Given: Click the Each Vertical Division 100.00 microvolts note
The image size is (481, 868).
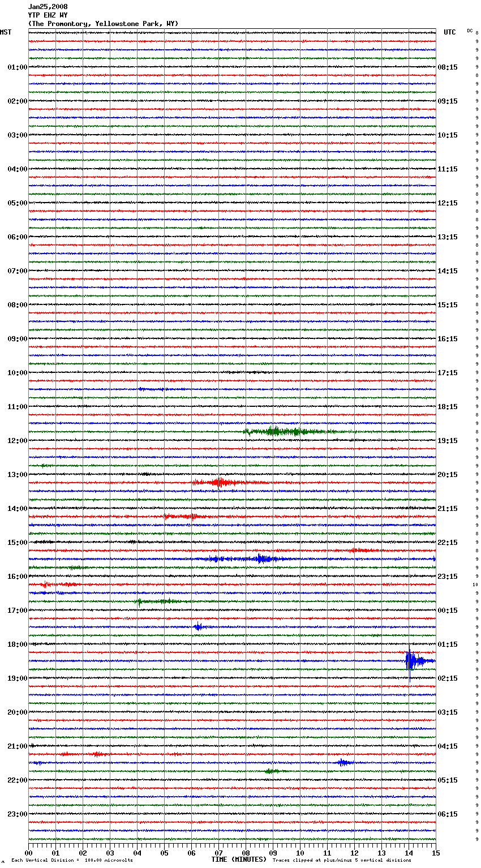Looking at the screenshot, I should pos(72,861).
